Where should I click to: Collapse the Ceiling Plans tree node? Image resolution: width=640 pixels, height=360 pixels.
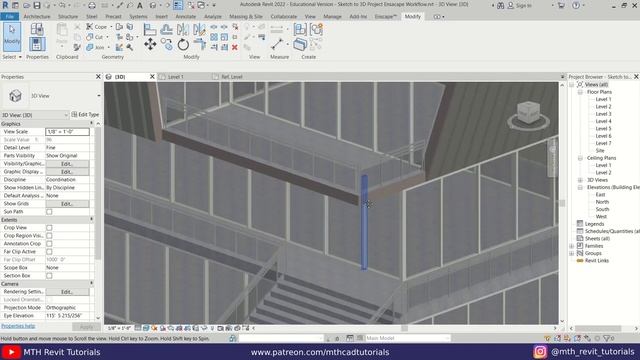[580, 158]
